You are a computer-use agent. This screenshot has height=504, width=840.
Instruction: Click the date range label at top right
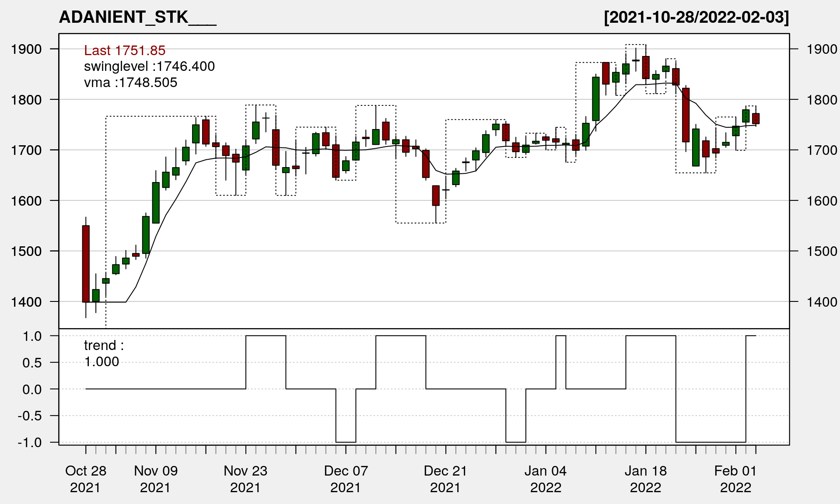696,17
